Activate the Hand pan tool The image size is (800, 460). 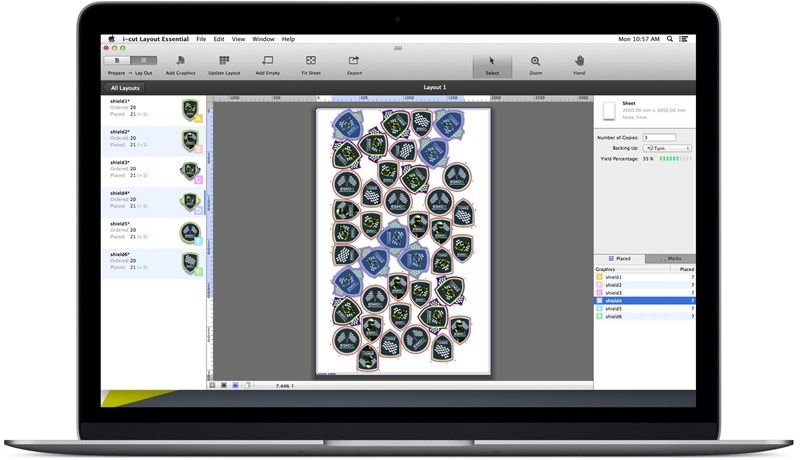pos(579,61)
